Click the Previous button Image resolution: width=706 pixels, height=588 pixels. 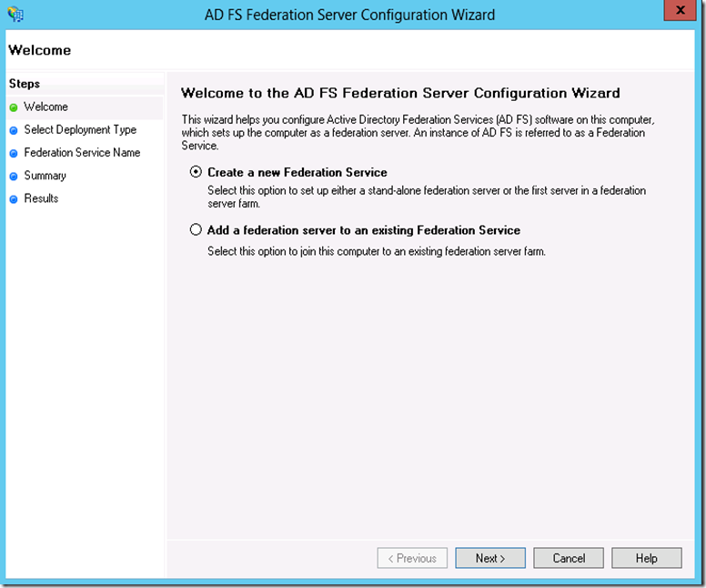pyautogui.click(x=412, y=558)
